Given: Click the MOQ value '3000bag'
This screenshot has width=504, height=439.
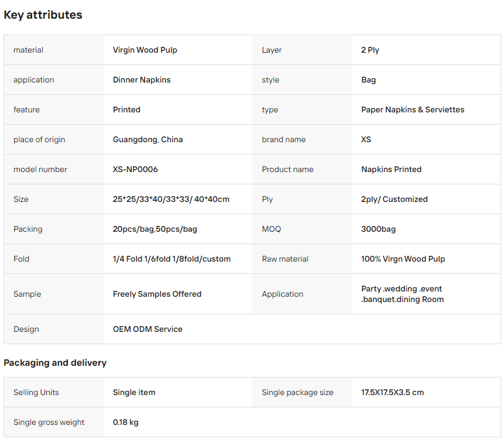Looking at the screenshot, I should (378, 229).
